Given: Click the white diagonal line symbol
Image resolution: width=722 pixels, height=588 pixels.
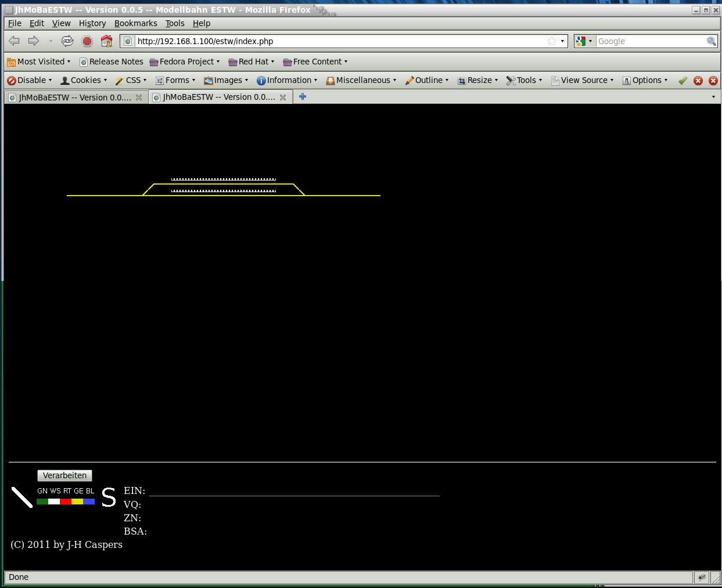Looking at the screenshot, I should [x=22, y=497].
